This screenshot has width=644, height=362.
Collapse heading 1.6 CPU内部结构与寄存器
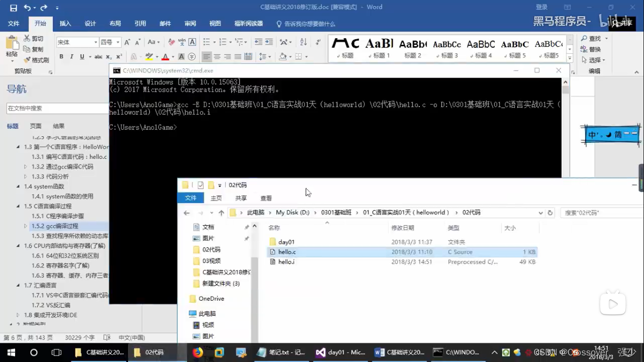[18, 246]
